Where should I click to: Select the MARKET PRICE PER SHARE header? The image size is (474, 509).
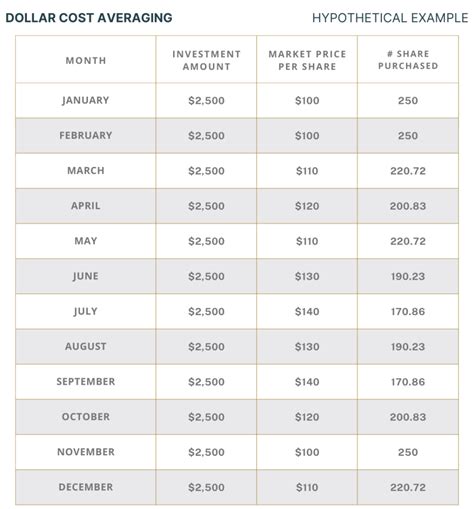(307, 60)
